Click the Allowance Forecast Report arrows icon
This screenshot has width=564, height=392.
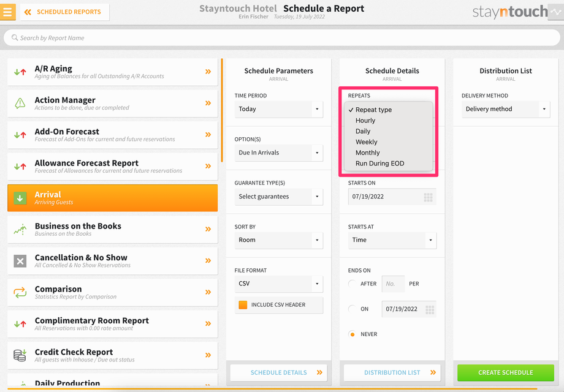pyautogui.click(x=20, y=167)
